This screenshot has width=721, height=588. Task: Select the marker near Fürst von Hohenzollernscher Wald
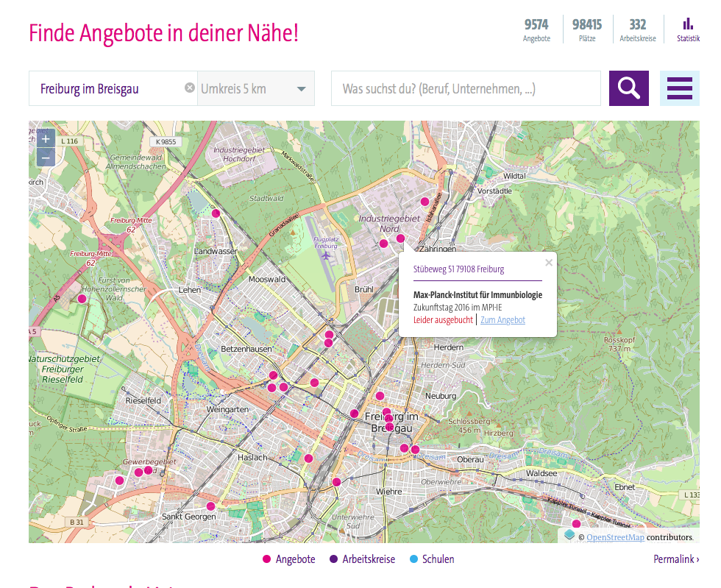point(82,299)
